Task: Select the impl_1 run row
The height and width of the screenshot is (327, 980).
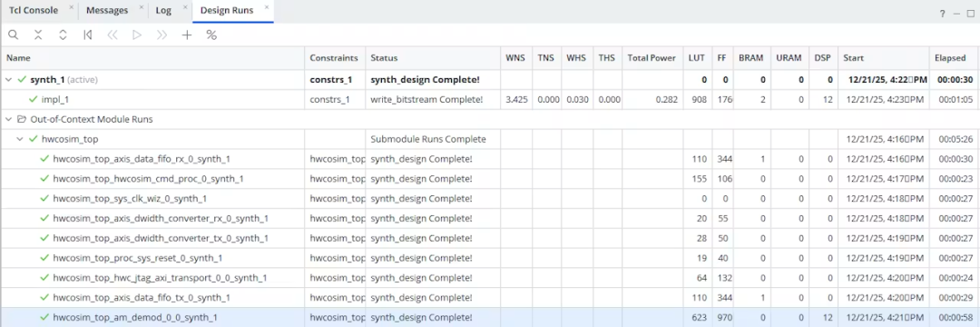Action: point(490,99)
